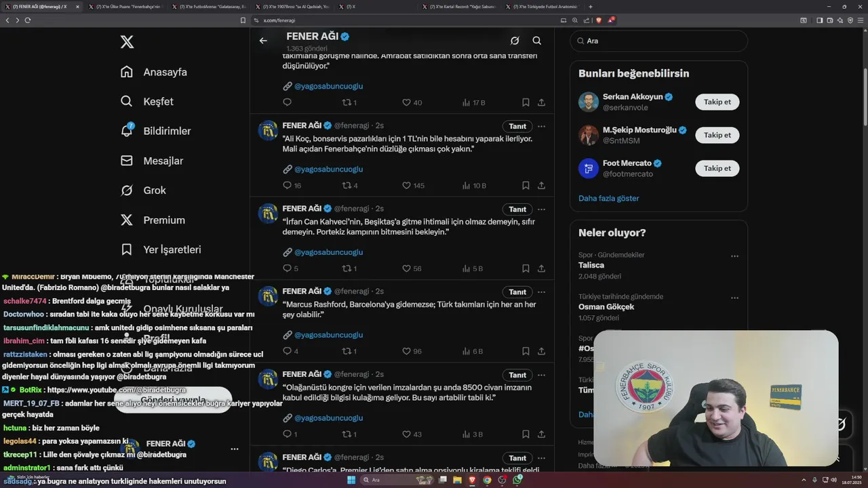Open Keşfet in the sidebar
The width and height of the screenshot is (868, 488).
[x=147, y=102]
